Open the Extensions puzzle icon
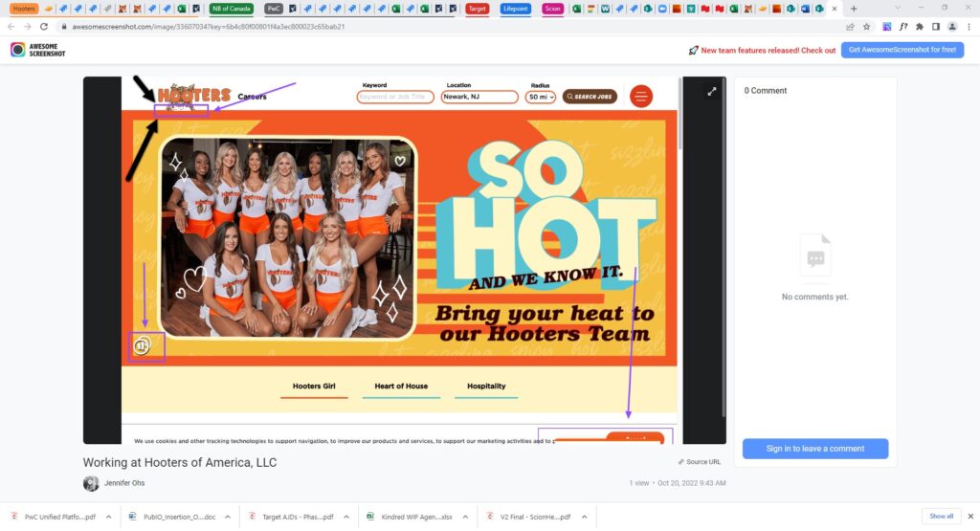 coord(920,27)
